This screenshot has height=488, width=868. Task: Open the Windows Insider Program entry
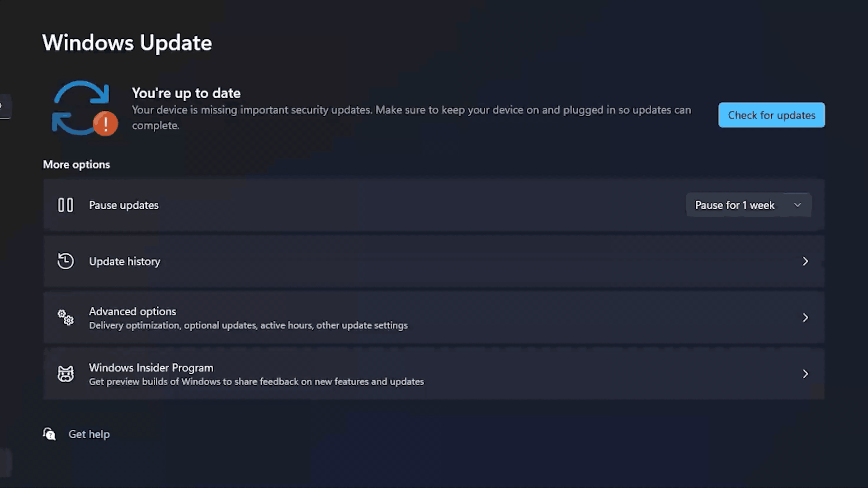[434, 374]
